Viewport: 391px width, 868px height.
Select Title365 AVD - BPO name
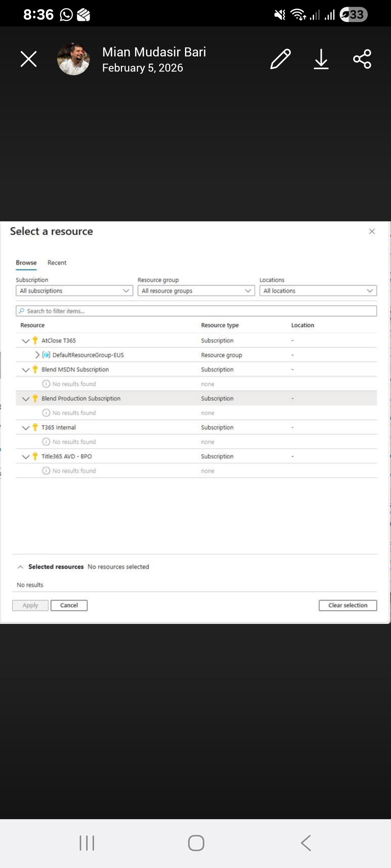pos(67,456)
